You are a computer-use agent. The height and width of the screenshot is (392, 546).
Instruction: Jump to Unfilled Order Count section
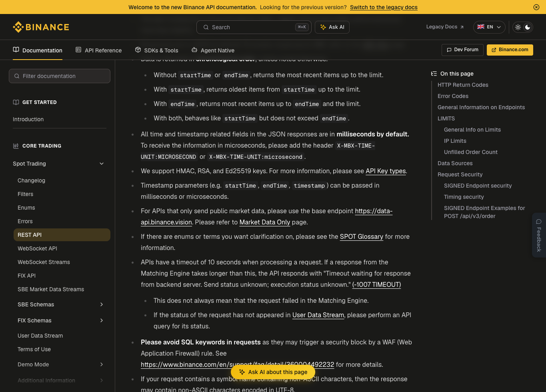471,152
